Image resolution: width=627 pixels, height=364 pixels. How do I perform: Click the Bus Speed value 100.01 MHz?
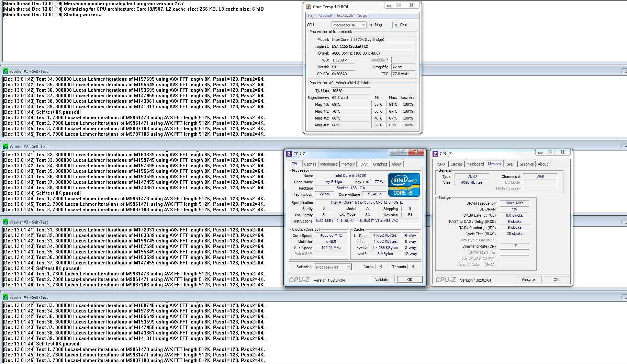click(x=331, y=248)
